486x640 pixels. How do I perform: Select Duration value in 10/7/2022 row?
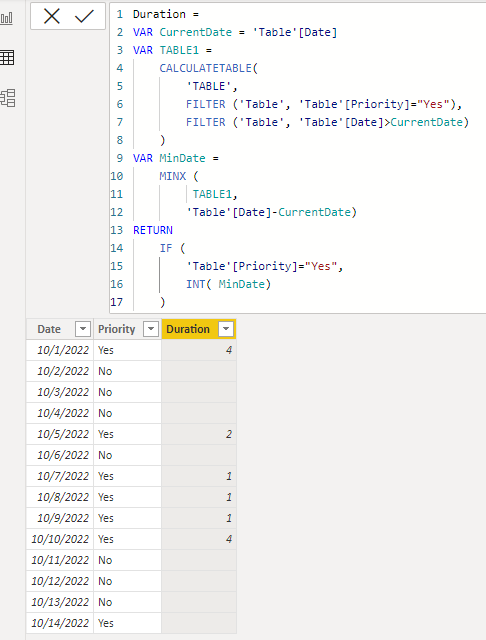(199, 476)
